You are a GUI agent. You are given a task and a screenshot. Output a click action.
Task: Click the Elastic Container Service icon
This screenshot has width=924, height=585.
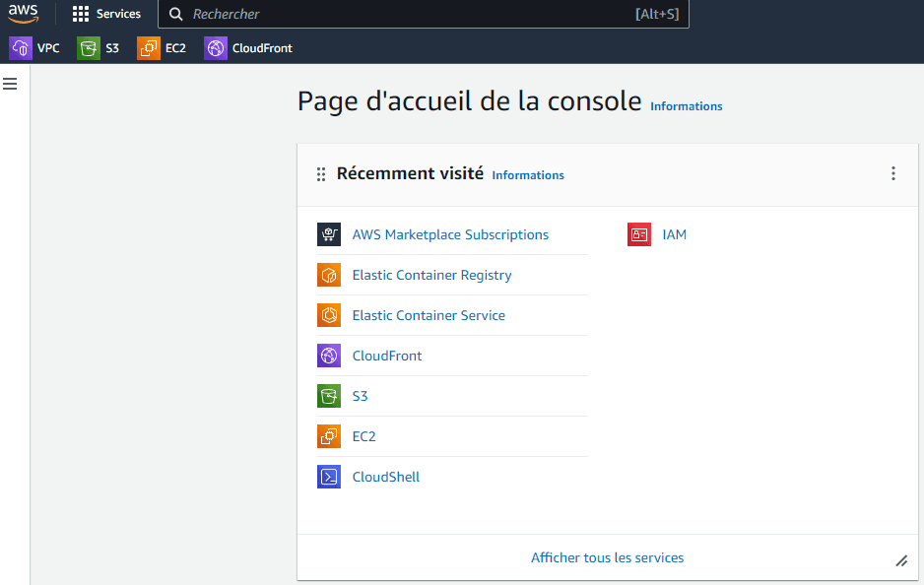pos(329,315)
